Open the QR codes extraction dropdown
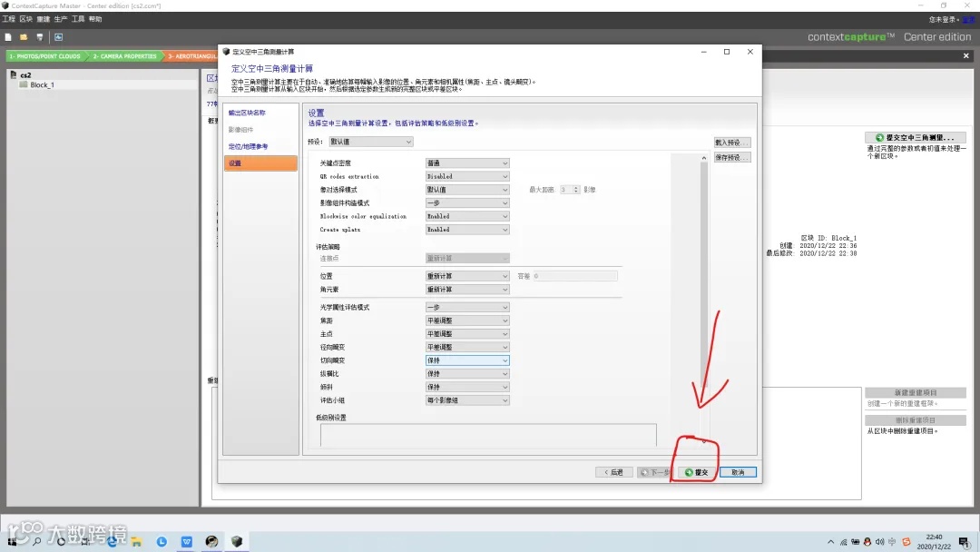 tap(467, 177)
